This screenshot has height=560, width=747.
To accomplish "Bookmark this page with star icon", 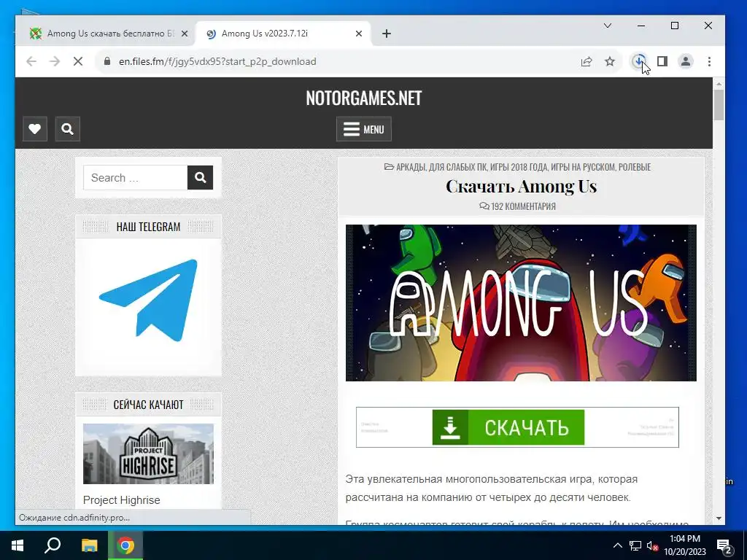I will 610,61.
